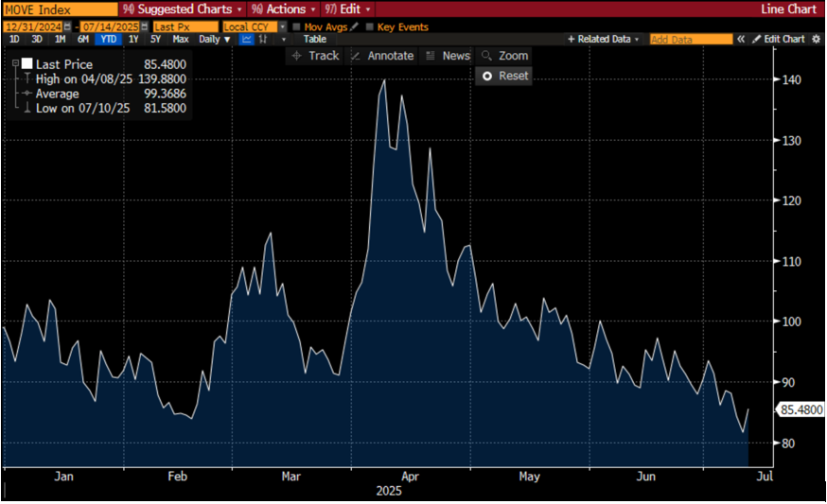This screenshot has width=827, height=504.
Task: Open the Related Data dropdown
Action: pos(603,39)
